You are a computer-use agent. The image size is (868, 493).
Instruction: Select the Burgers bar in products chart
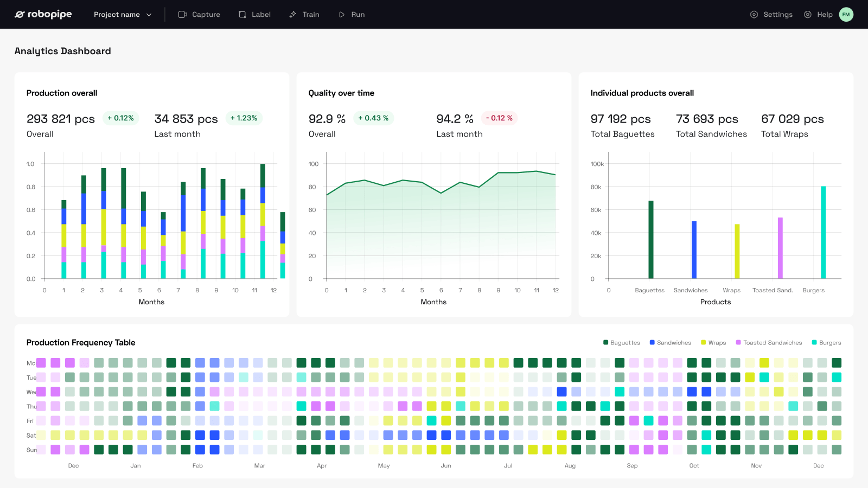(824, 233)
